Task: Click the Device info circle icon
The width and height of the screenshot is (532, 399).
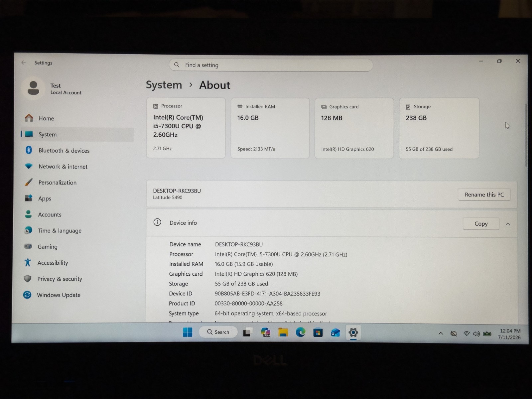Action: [157, 222]
